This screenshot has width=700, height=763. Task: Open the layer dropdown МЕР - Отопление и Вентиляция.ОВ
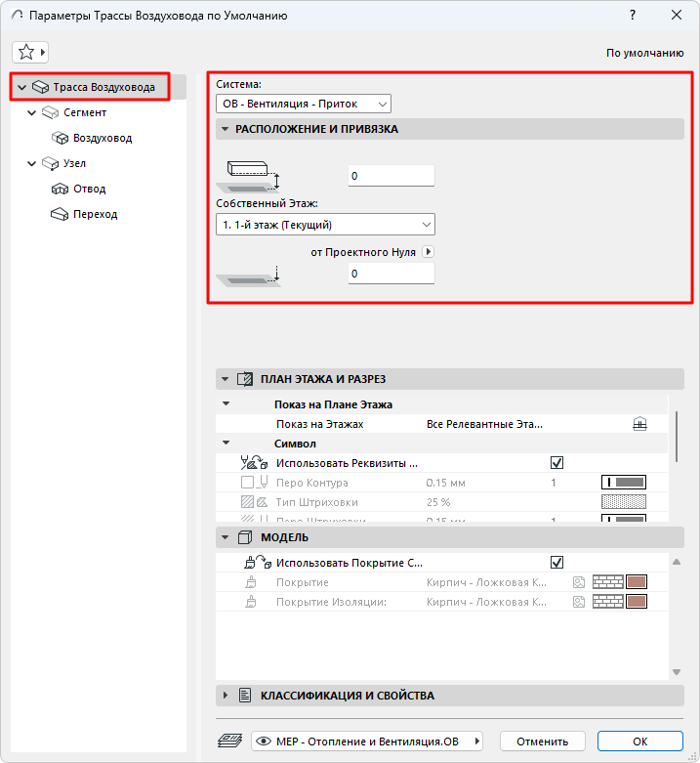click(367, 742)
